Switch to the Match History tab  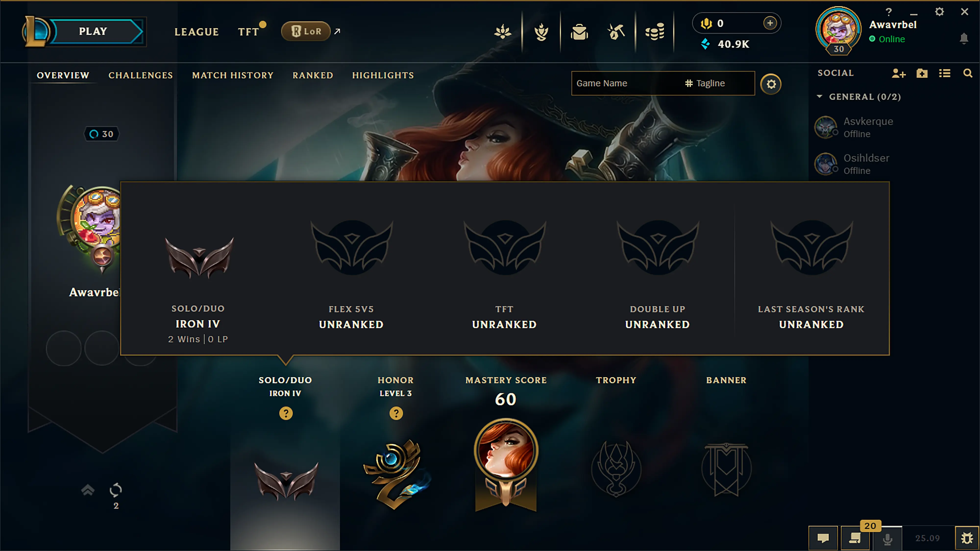[233, 75]
